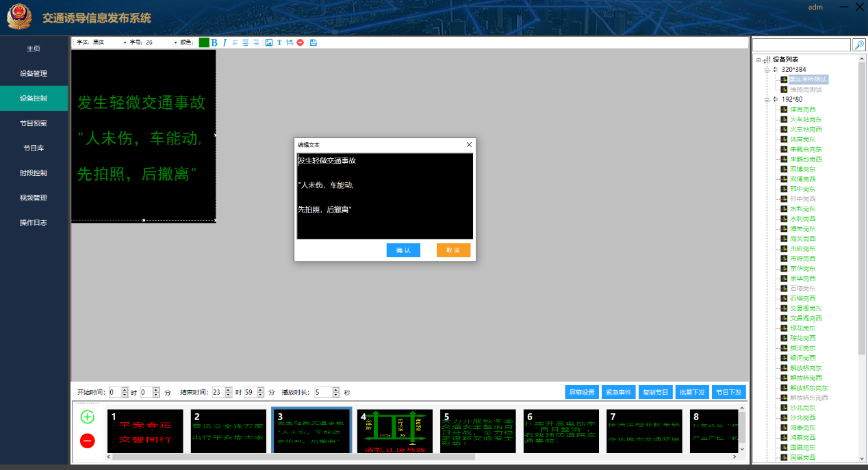Screen dimensions: 868x470
Task: Click the 屏幕设置 button
Action: (x=579, y=392)
